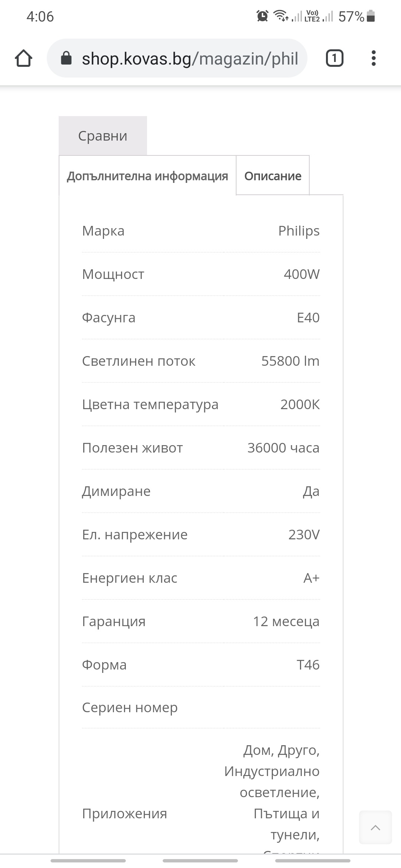Tap the clock showing 4:06
Screen dimensions: 401x868
(x=40, y=16)
